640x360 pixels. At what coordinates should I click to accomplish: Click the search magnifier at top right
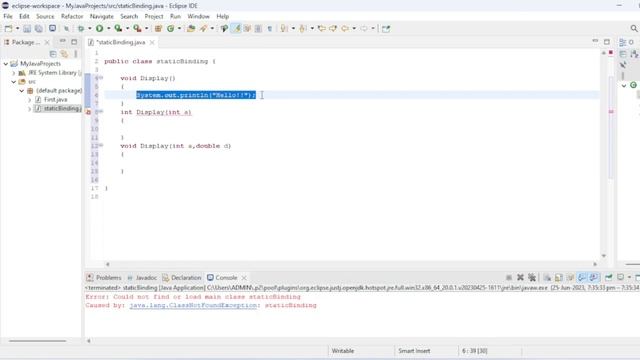pyautogui.click(x=633, y=28)
